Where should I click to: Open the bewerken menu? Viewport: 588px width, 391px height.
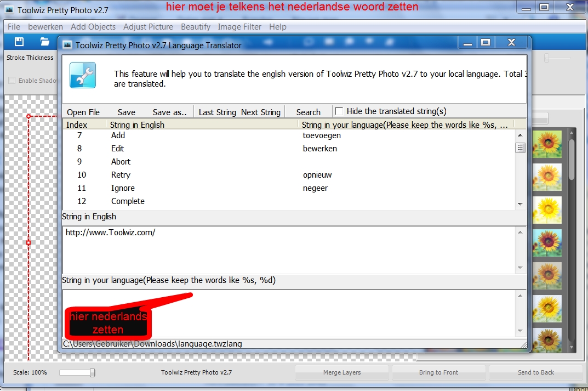tap(45, 27)
